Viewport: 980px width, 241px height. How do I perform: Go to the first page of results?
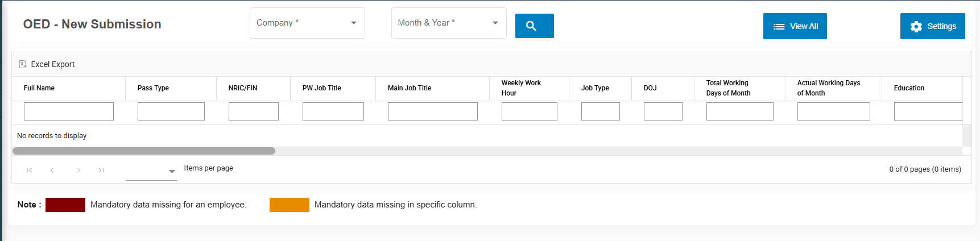pyautogui.click(x=30, y=170)
